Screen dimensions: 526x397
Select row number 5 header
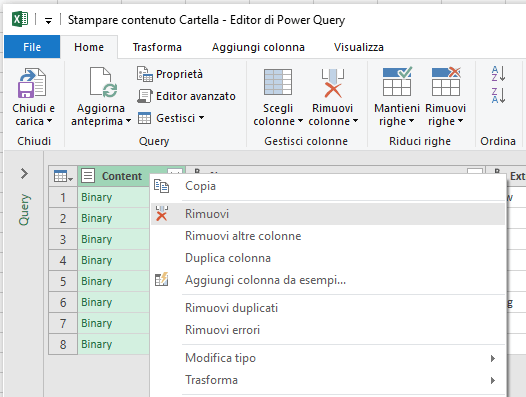click(x=63, y=281)
